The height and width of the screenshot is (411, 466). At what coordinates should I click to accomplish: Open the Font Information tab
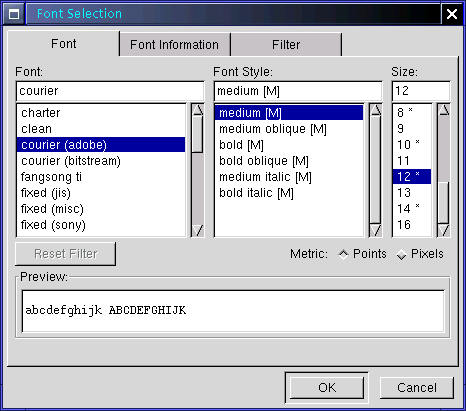(x=174, y=45)
